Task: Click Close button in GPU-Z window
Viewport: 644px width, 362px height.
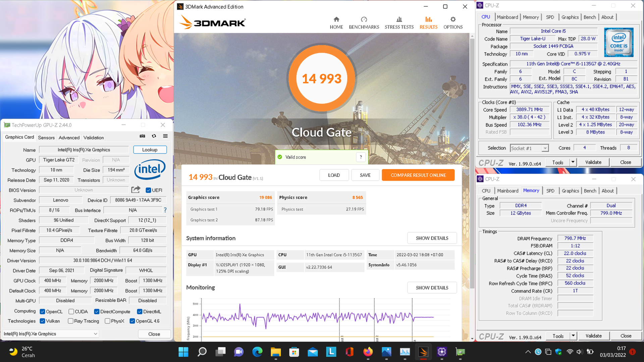Action: click(x=154, y=334)
